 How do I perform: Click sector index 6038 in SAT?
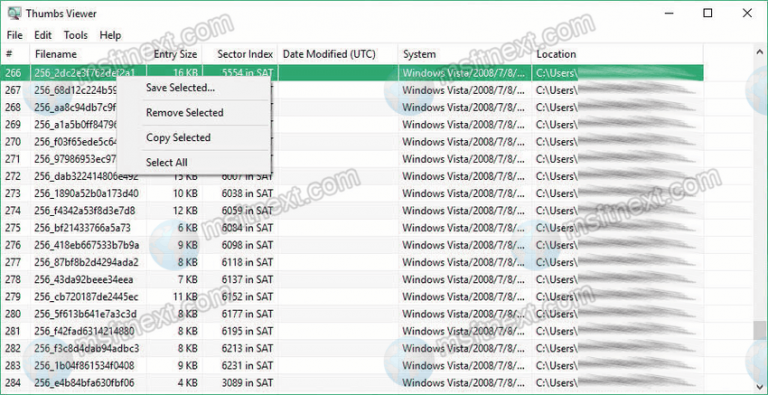(247, 194)
